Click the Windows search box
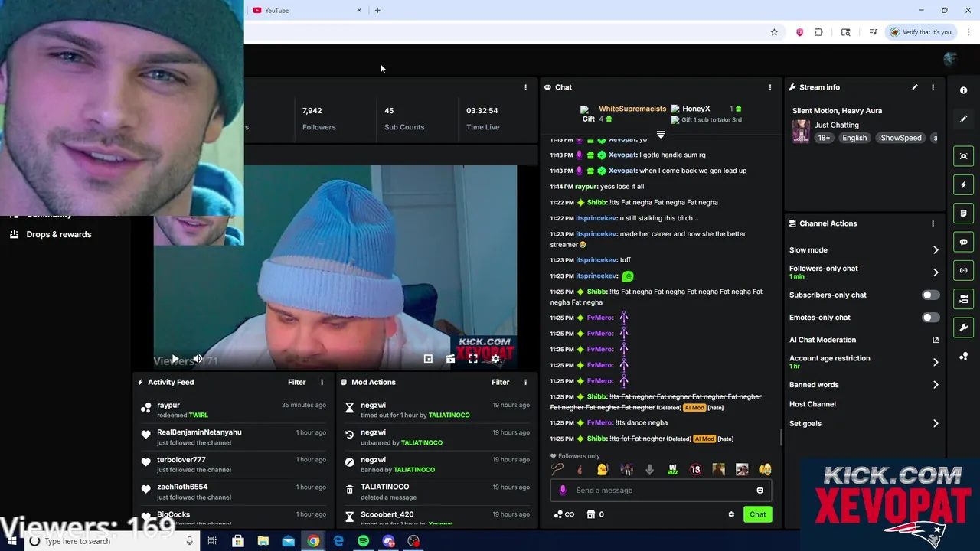 [x=111, y=541]
